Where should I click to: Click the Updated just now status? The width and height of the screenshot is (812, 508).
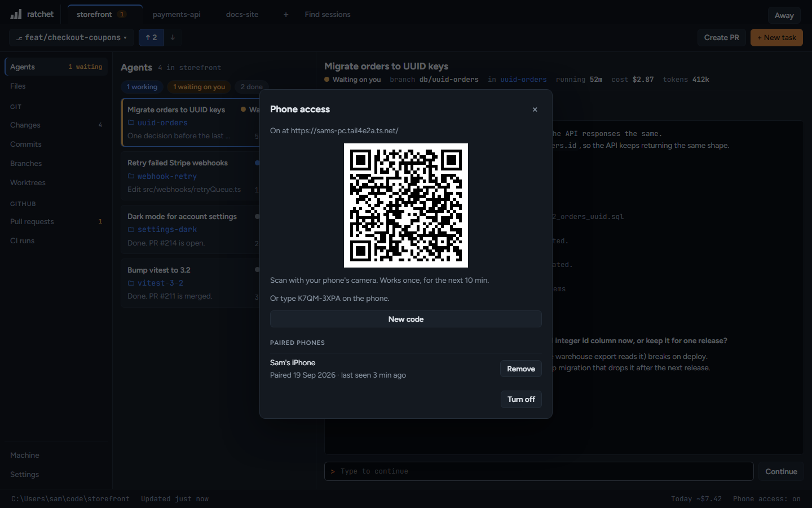175,499
